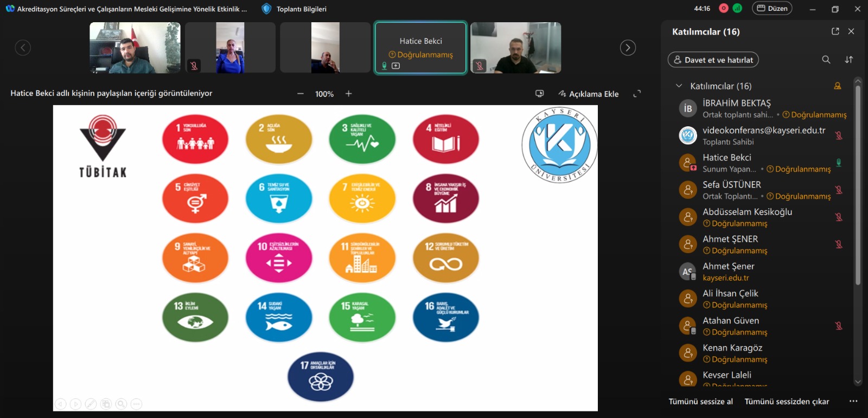Click yellow participant icon beside Katılımcılar header

click(x=838, y=86)
